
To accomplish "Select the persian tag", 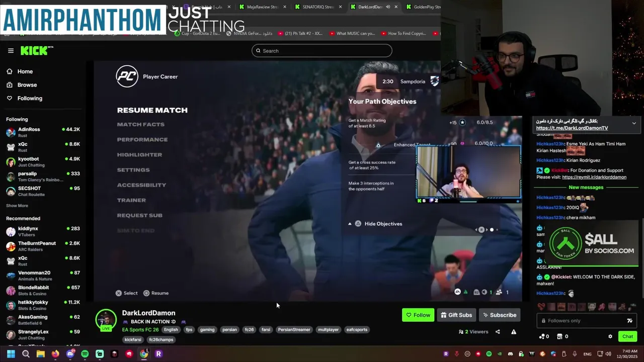I will [x=229, y=330].
